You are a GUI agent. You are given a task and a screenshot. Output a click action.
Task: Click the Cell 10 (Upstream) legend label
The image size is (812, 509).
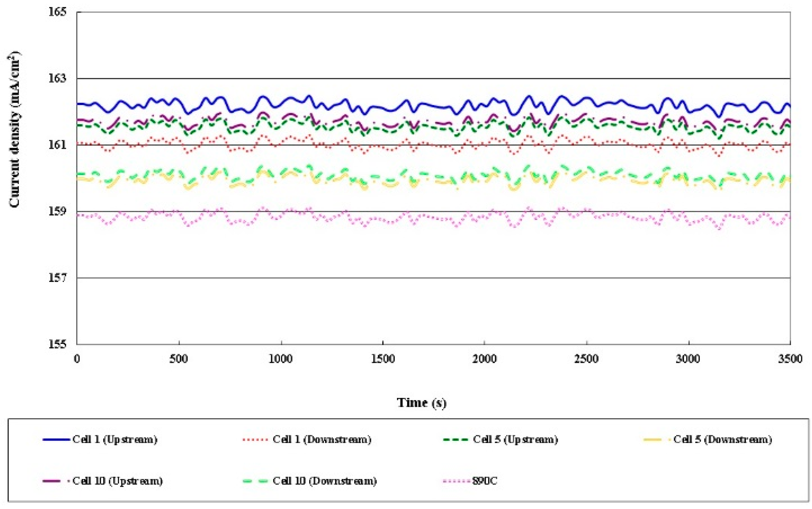[x=118, y=481]
